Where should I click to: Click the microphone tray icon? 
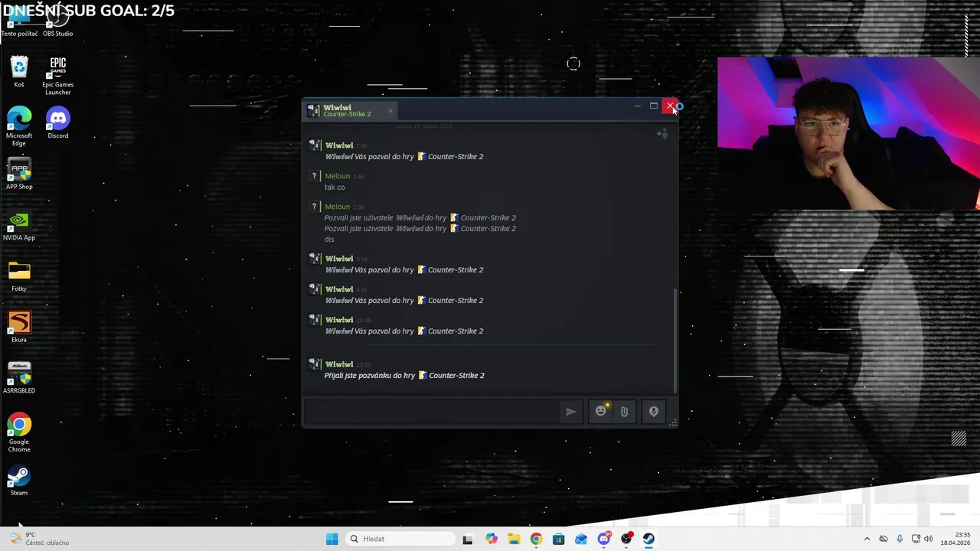900,539
